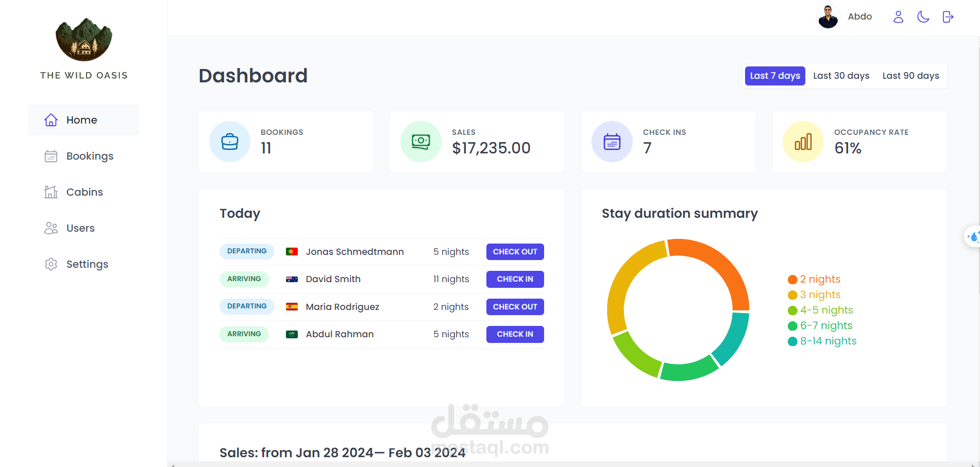Select the Home icon in the sidebar
980x467 pixels.
click(50, 119)
